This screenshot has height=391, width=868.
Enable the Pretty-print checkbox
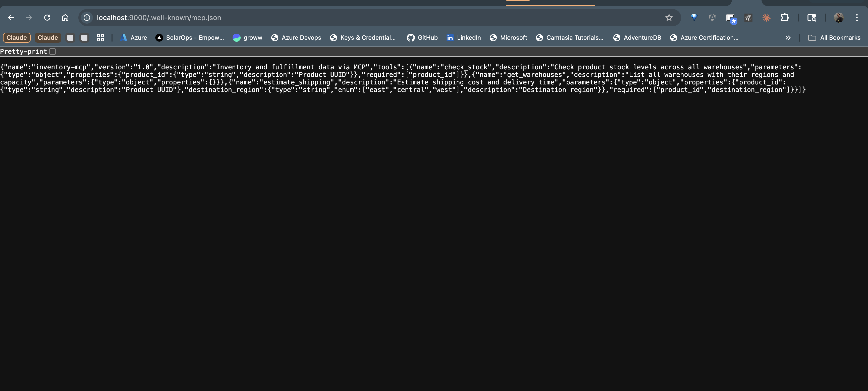(52, 51)
